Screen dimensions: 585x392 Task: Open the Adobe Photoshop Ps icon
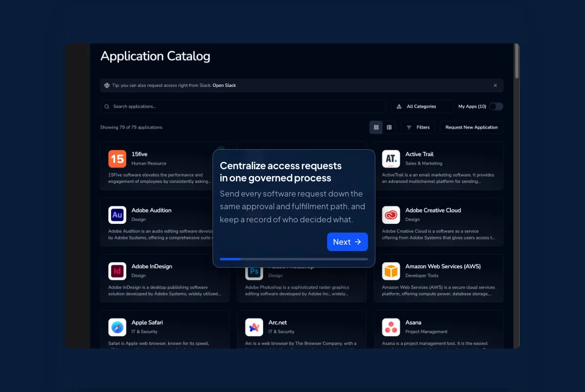click(254, 272)
